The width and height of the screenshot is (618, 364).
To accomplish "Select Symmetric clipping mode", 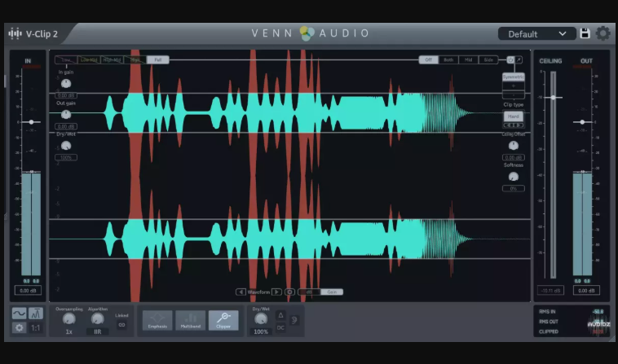I will [513, 77].
